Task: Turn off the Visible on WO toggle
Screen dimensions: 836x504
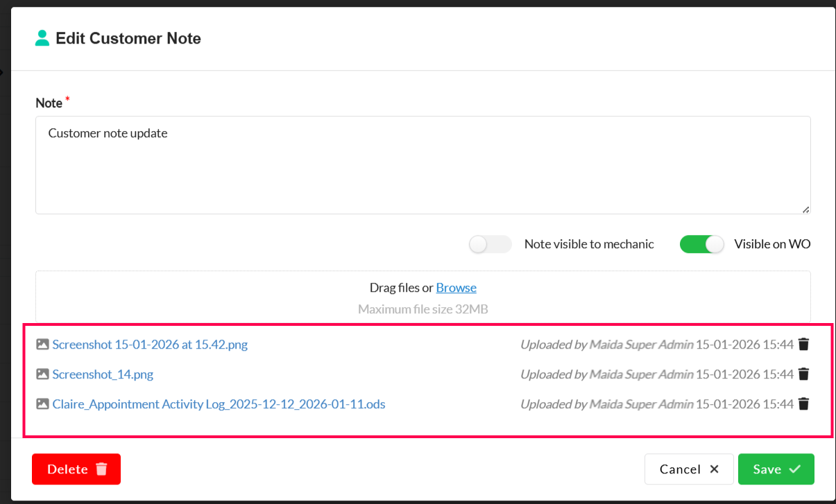Action: pyautogui.click(x=701, y=244)
